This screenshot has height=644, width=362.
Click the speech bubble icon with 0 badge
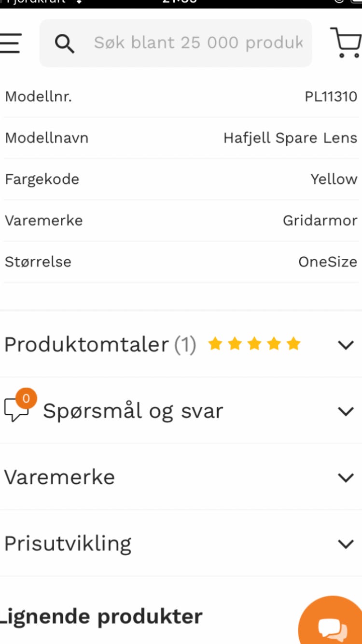coord(15,411)
